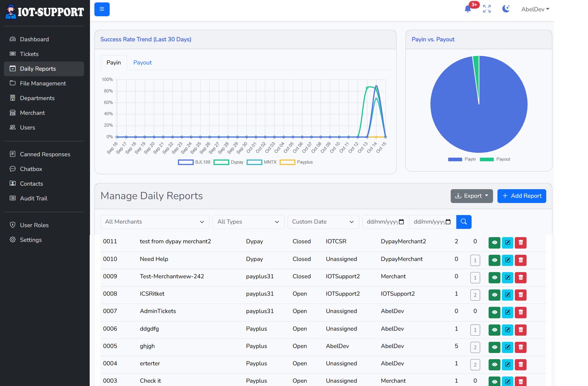Click the Add Report button
The width and height of the screenshot is (588, 386).
(x=521, y=196)
